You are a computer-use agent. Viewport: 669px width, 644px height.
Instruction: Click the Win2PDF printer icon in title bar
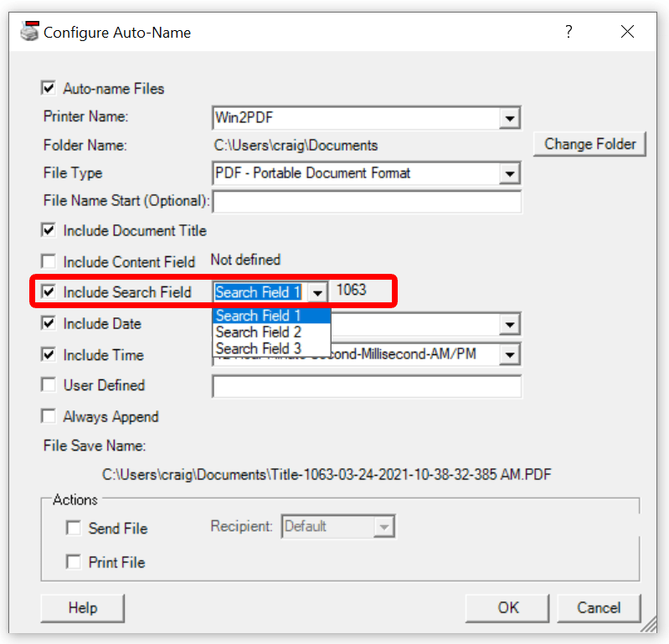pyautogui.click(x=30, y=31)
